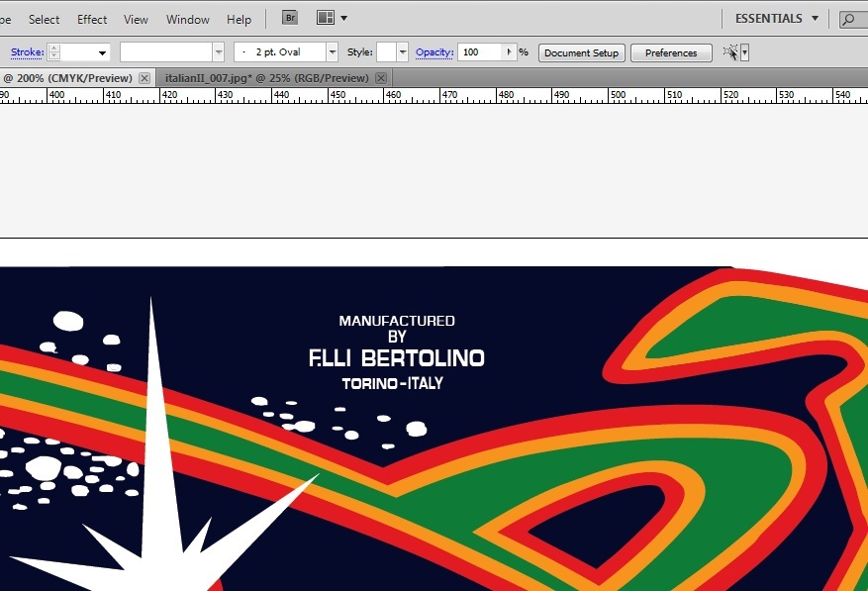
Task: Open the opacity slider arrow
Action: [510, 52]
